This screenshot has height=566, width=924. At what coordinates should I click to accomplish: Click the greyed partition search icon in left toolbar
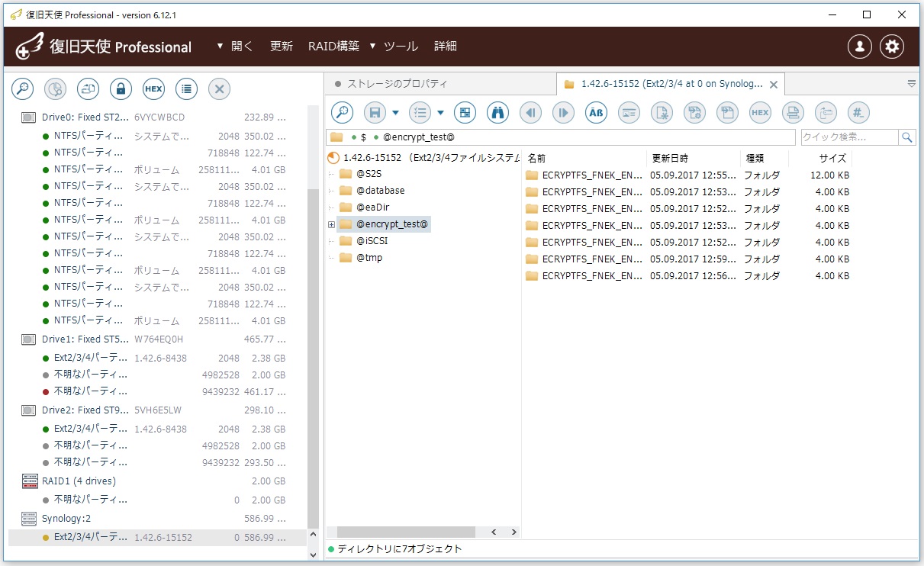[55, 89]
